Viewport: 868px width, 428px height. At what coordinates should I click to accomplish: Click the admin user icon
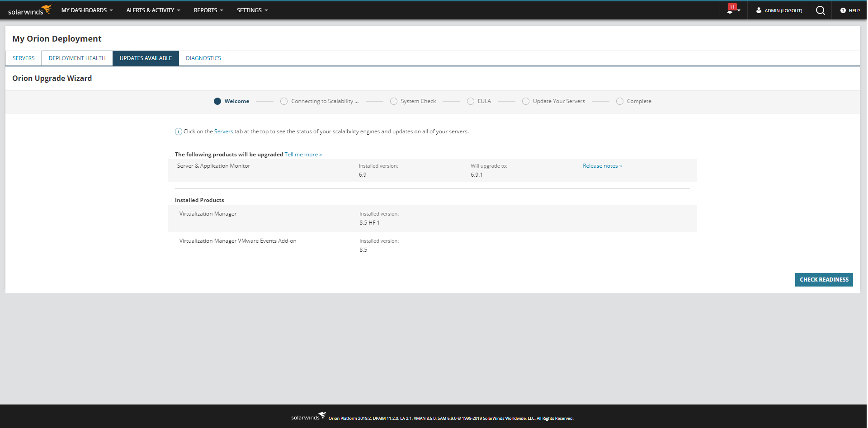pyautogui.click(x=759, y=10)
